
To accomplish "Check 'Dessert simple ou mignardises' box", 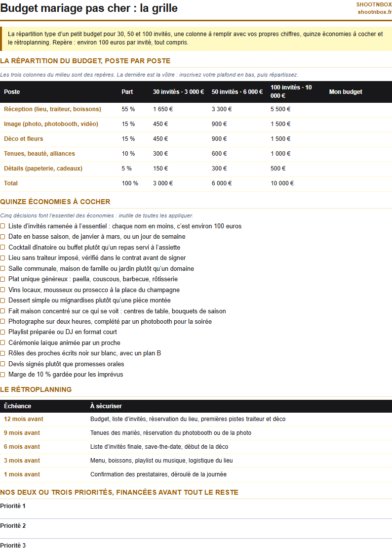I will pos(2,300).
